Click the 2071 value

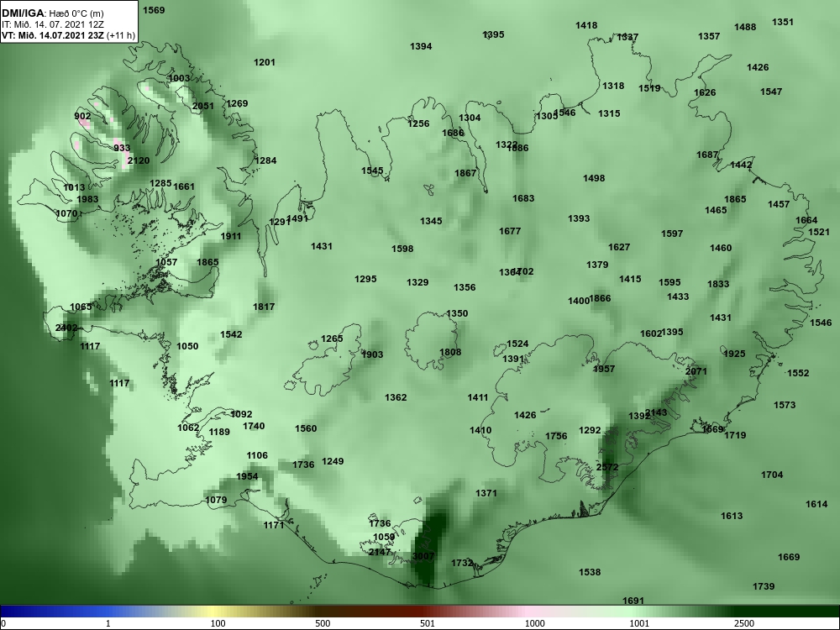696,371
